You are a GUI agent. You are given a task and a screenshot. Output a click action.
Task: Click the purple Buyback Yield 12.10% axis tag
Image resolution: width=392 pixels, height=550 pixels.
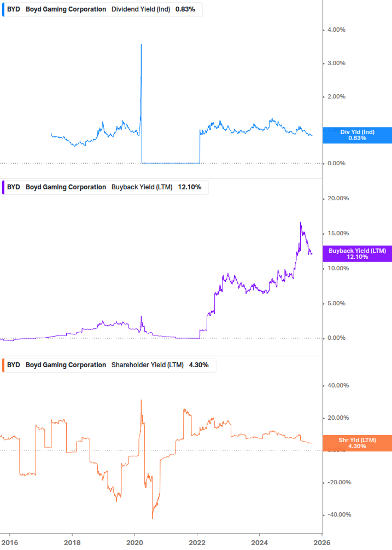point(358,253)
